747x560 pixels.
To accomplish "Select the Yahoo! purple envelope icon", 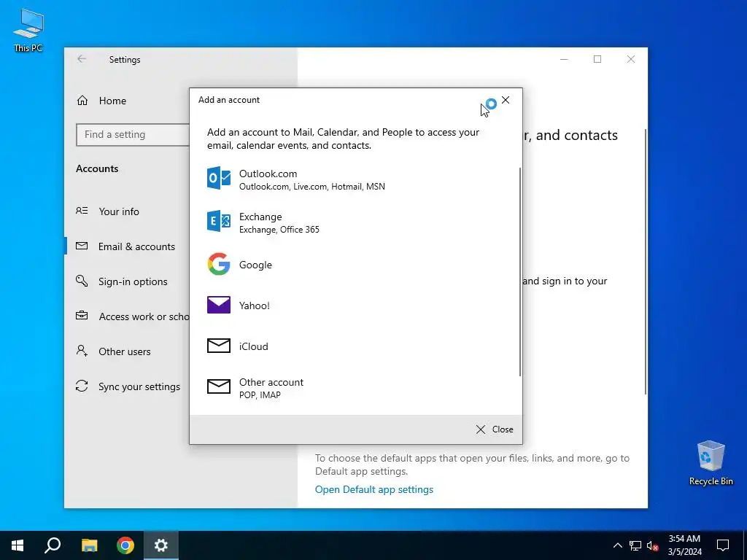I will 219,305.
